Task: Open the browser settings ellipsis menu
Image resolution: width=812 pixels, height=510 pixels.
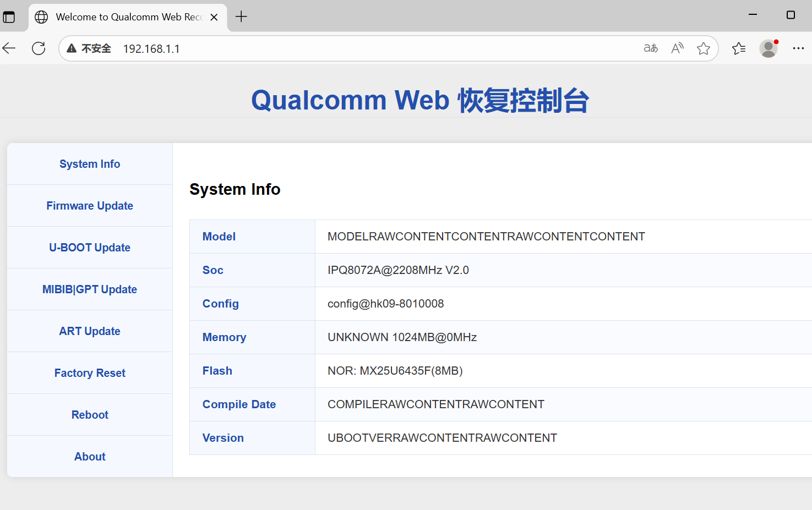Action: [x=798, y=48]
